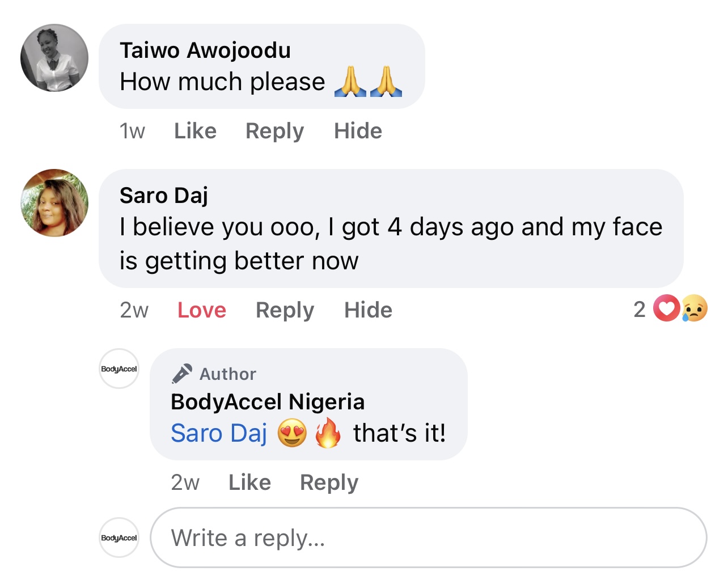The image size is (728, 584).
Task: Click the fire emoji in BodyAccel's reply
Action: (x=328, y=433)
